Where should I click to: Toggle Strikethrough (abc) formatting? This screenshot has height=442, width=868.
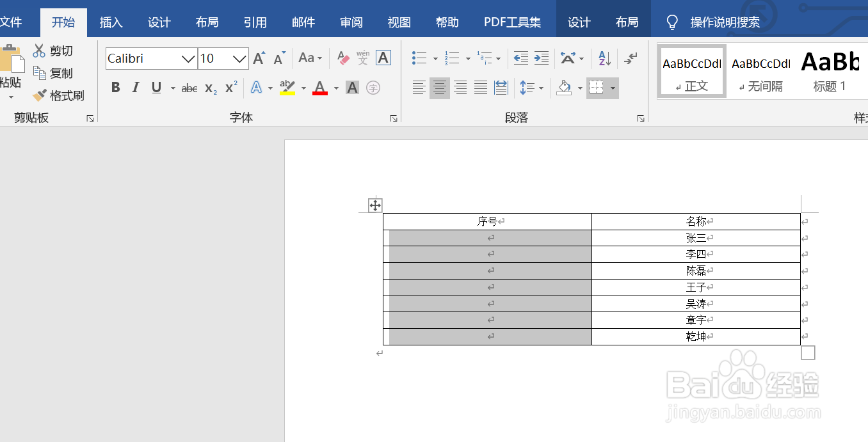(189, 88)
